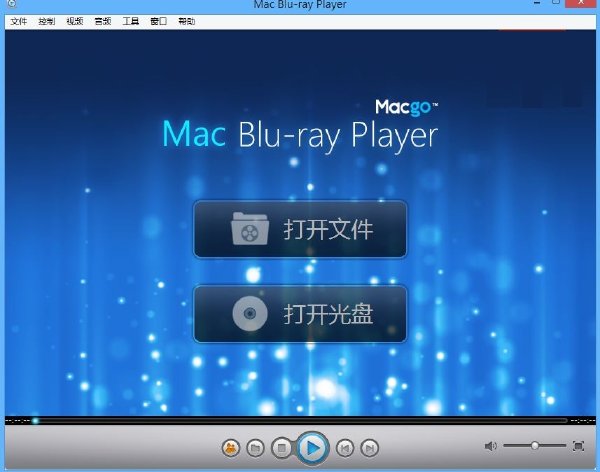Start playback with the play button
The height and width of the screenshot is (472, 600).
coord(312,448)
